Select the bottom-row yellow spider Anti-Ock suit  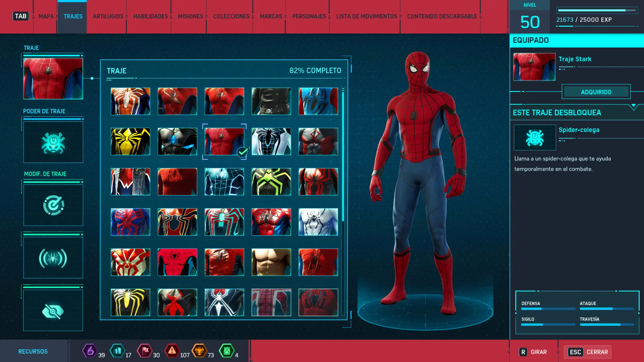coord(130,302)
